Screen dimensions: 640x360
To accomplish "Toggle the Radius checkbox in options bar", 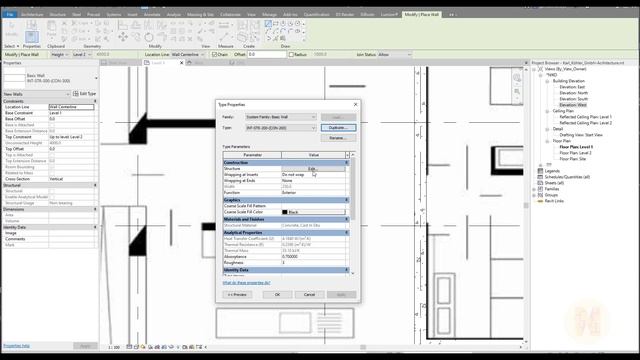I will [291, 54].
